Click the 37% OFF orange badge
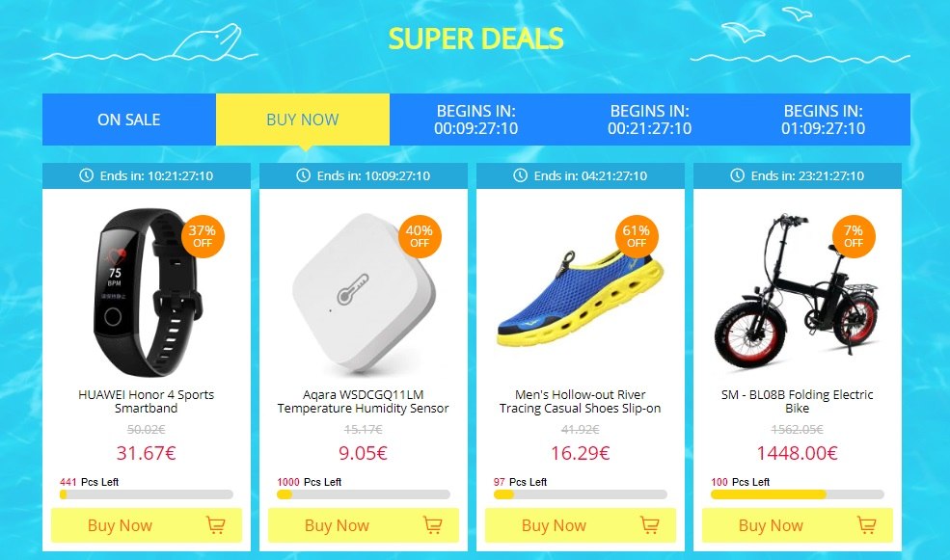This screenshot has height=560, width=950. [203, 236]
